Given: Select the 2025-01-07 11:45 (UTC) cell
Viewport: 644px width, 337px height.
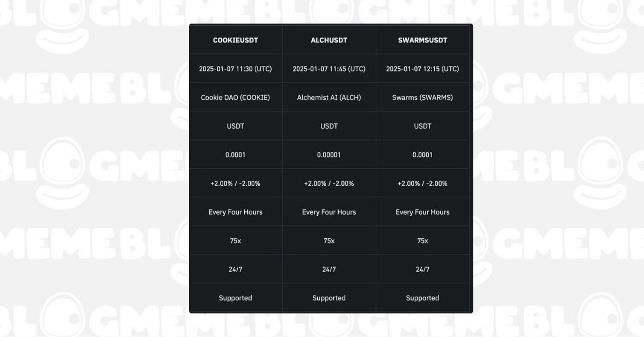Looking at the screenshot, I should (x=329, y=69).
